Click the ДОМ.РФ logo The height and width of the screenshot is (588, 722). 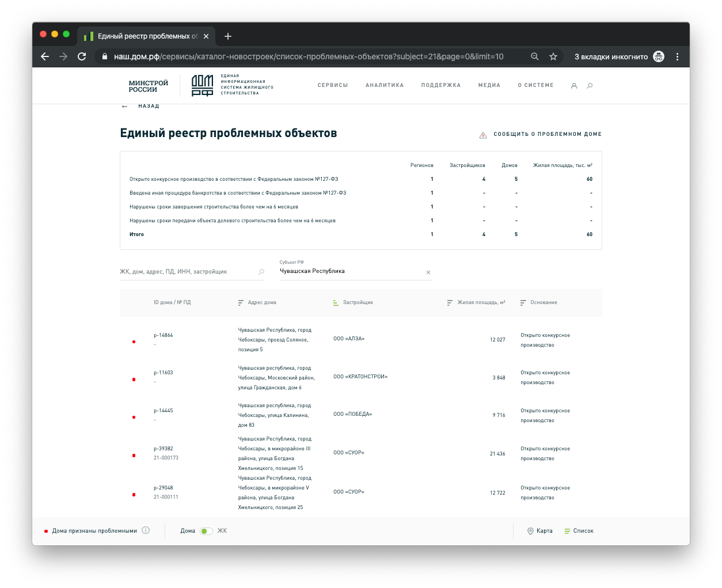[203, 85]
